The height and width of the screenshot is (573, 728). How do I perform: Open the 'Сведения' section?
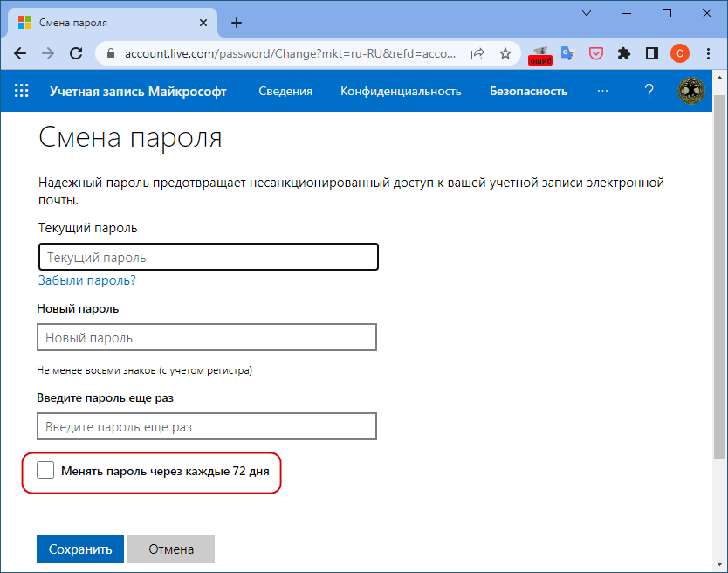point(285,91)
